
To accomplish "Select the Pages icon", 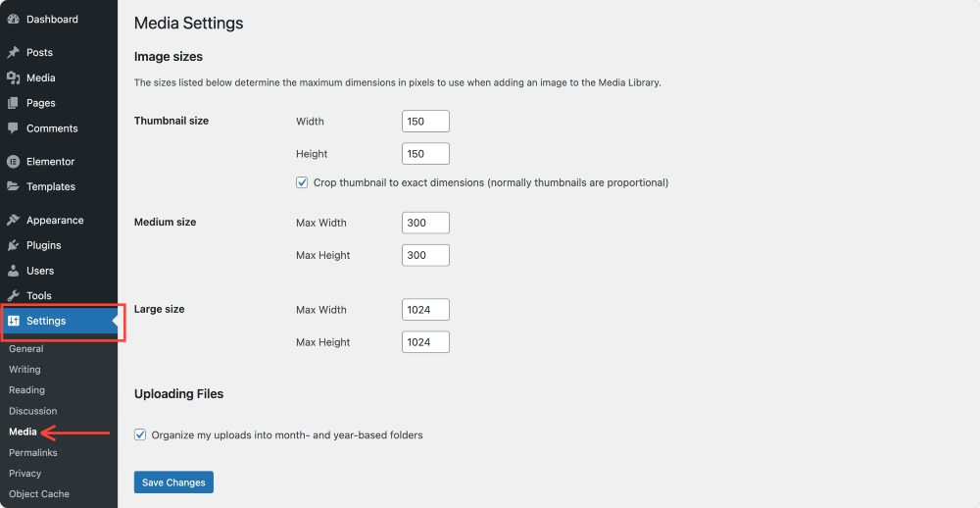I will tap(13, 103).
